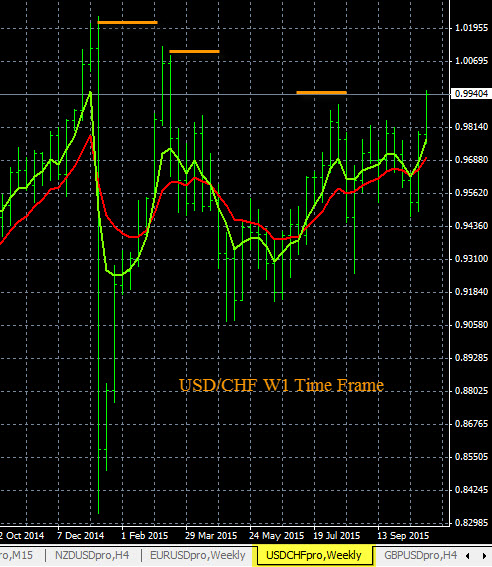The width and height of the screenshot is (492, 567).
Task: Click the 0.93100 price scale value
Action: [x=471, y=259]
